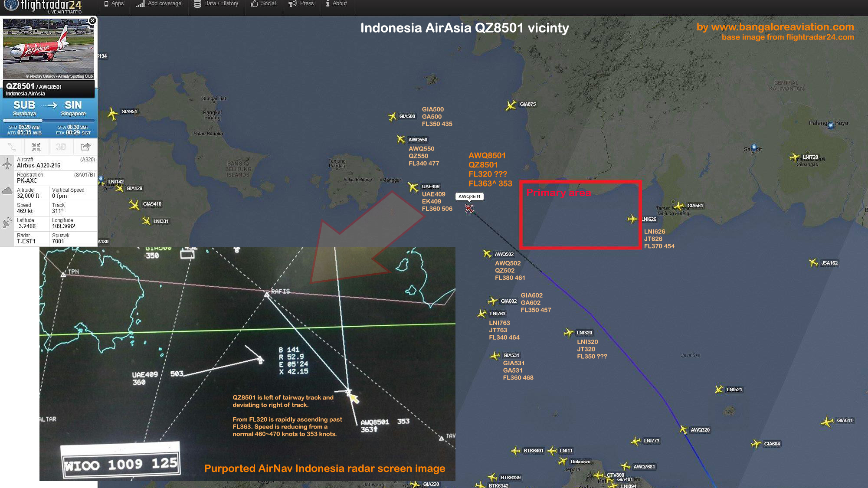Screen dimensions: 868x488
Task: Click the SUB to SIN flight progress bar
Action: [x=48, y=120]
